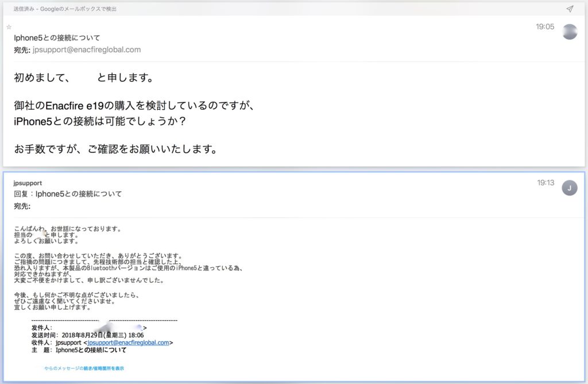Click the "送信済み - Googleのメールボックスで検出" status text
Viewport: 588px width, 384px height.
click(65, 9)
